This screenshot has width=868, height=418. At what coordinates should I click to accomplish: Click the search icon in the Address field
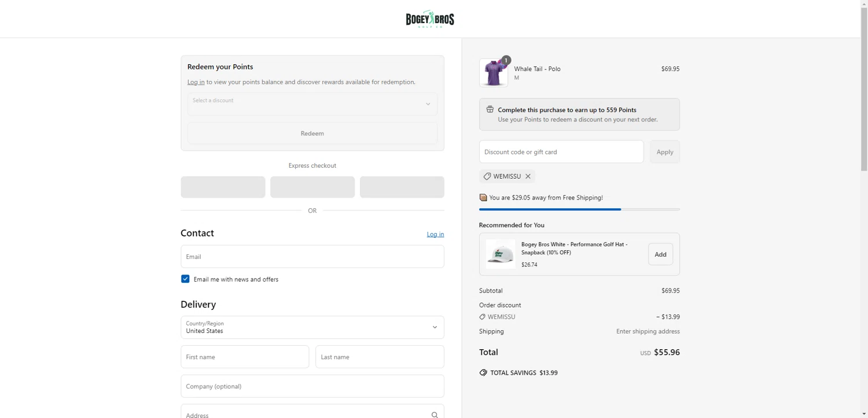coord(435,415)
